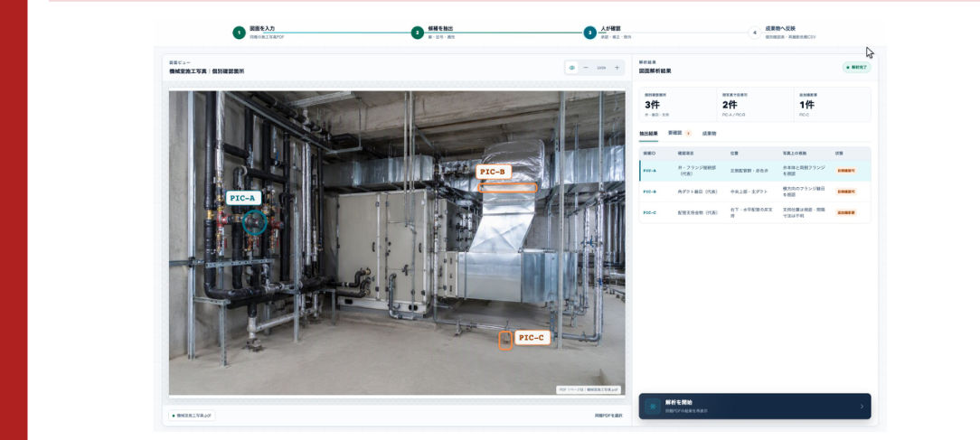This screenshot has height=440, width=980.
Task: Click the PIC-A annotation label on photo
Action: 243,198
